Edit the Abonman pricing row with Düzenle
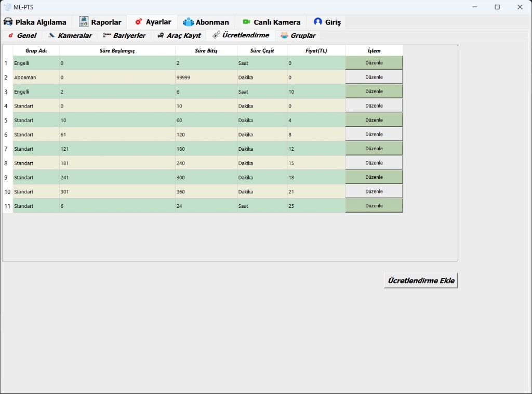Image resolution: width=532 pixels, height=394 pixels. click(374, 77)
